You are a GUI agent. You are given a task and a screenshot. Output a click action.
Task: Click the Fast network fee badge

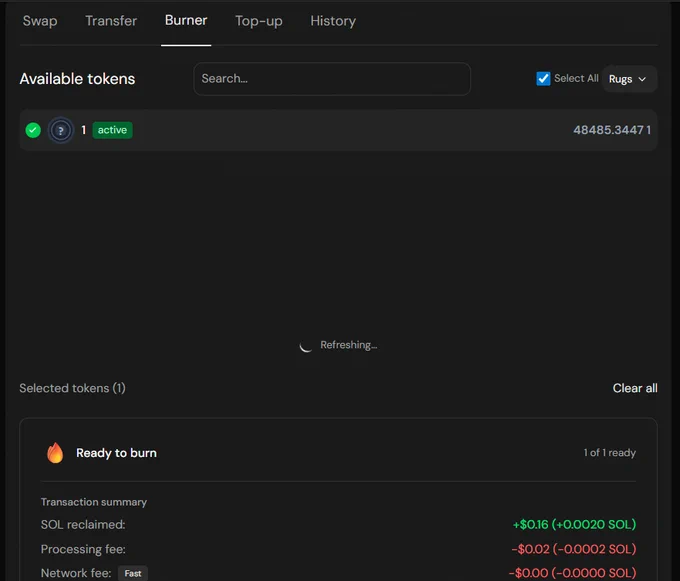tap(133, 574)
